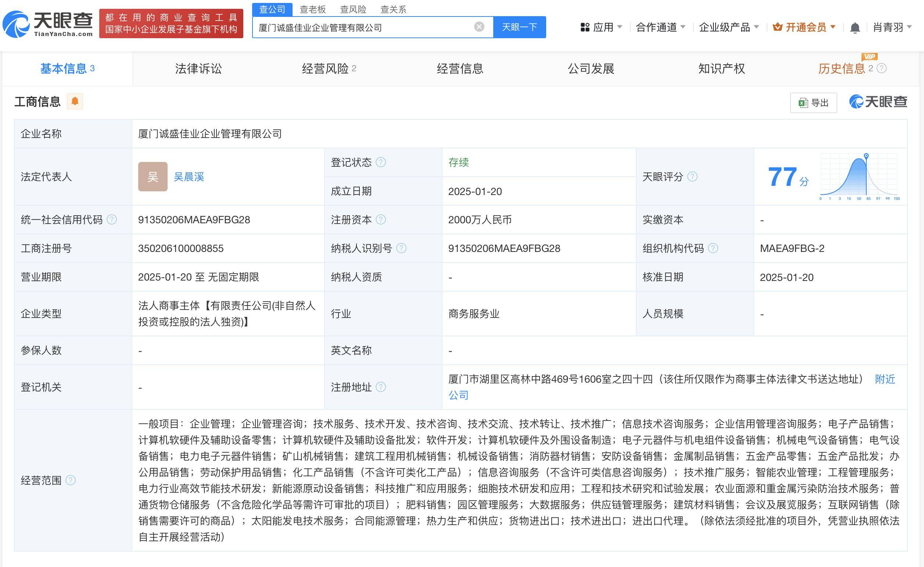The width and height of the screenshot is (924, 567).
Task: Select the 查风险 search tab
Action: [353, 10]
